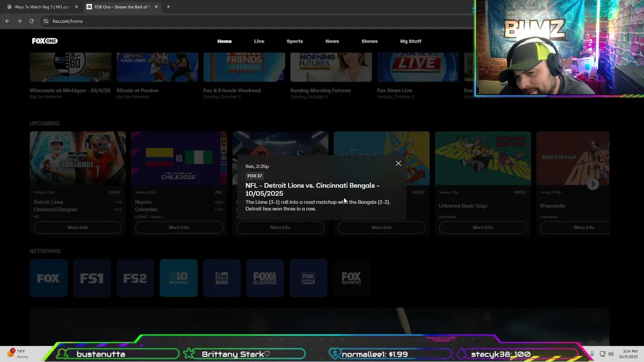
Task: Click More Info under Universal Basic Guys
Action: 482,227
